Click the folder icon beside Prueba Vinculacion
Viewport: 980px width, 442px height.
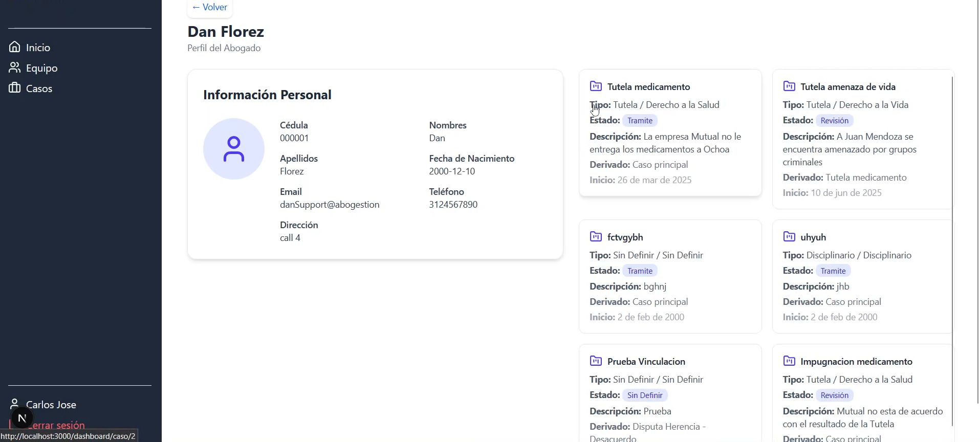(596, 361)
